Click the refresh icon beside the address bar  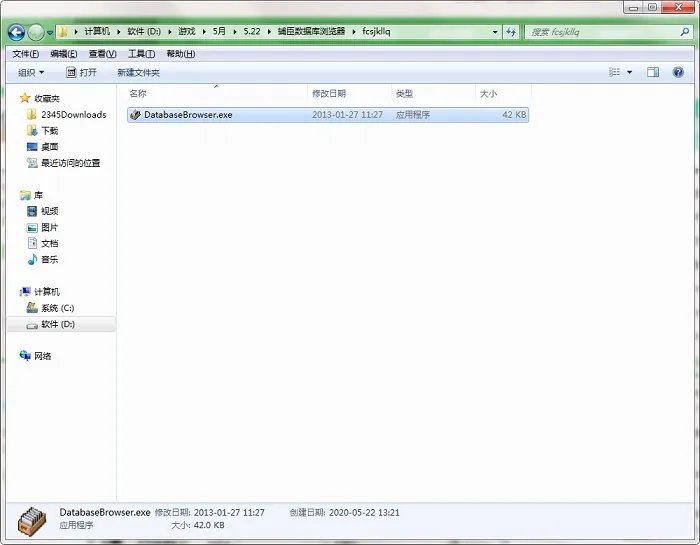point(511,32)
